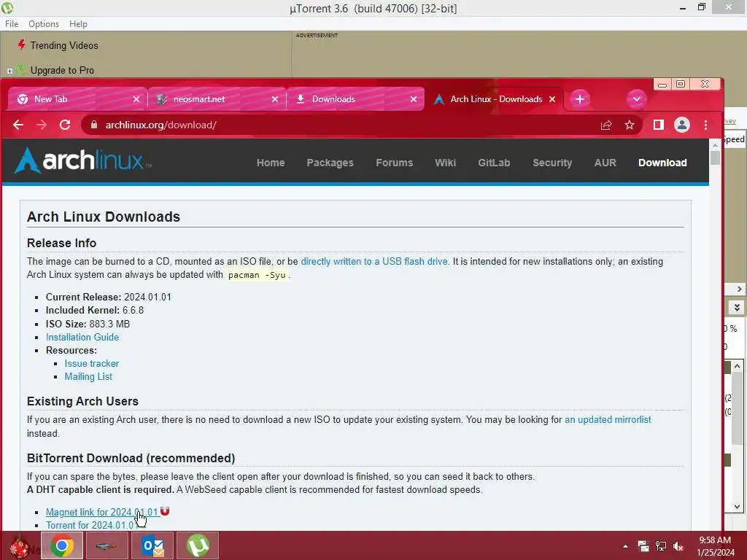Open Chrome's tab search dropdown arrow

pos(636,99)
